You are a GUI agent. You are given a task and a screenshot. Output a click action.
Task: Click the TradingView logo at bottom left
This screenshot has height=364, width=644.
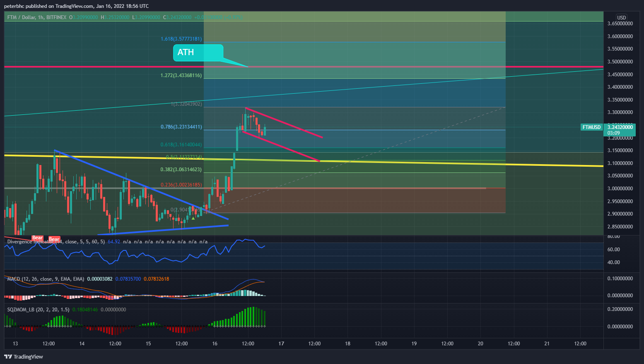[x=24, y=357]
